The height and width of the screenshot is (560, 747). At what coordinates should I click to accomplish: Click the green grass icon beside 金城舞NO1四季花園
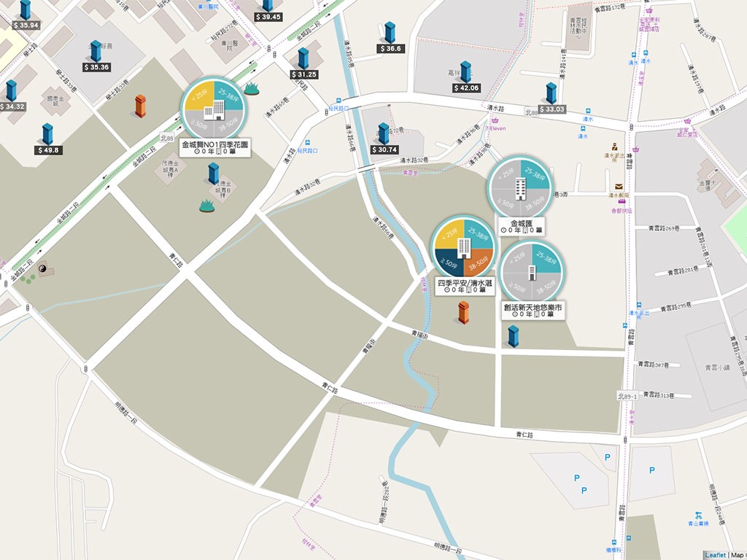tap(252, 89)
